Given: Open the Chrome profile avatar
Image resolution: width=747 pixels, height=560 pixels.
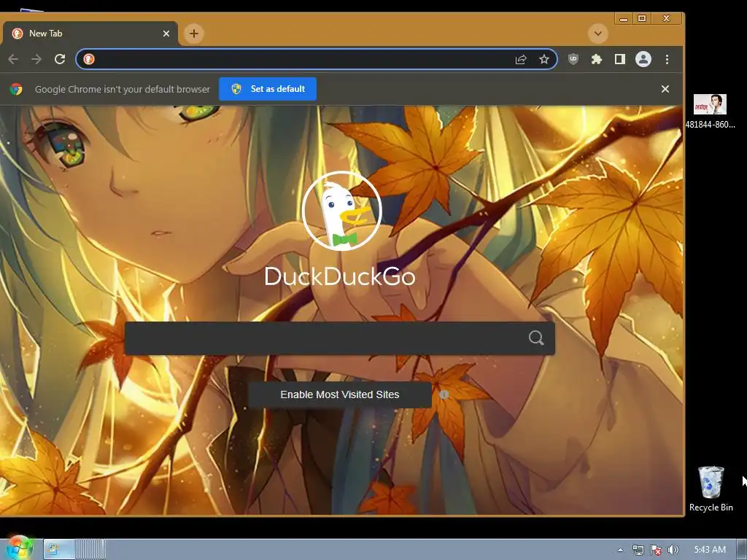Looking at the screenshot, I should click(x=643, y=59).
